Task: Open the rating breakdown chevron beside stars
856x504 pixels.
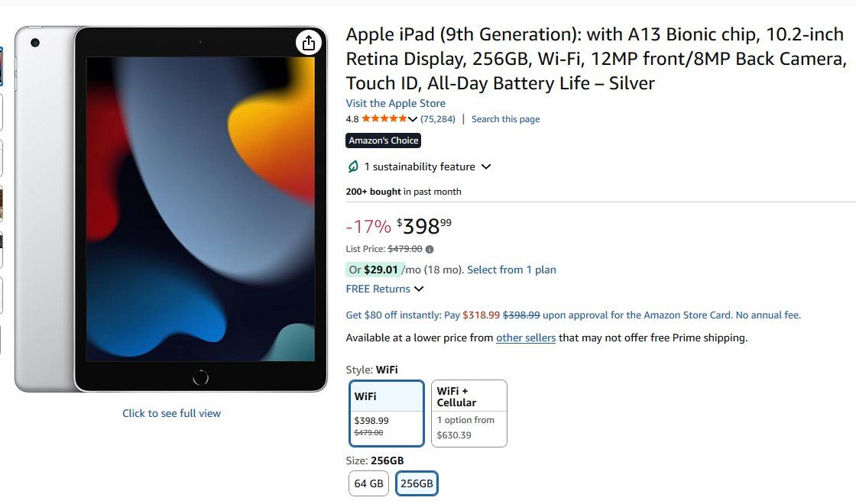Action: click(x=413, y=119)
